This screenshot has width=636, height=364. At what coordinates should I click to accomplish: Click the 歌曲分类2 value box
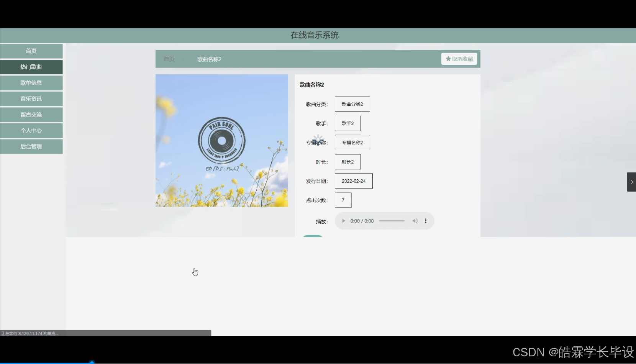point(352,104)
